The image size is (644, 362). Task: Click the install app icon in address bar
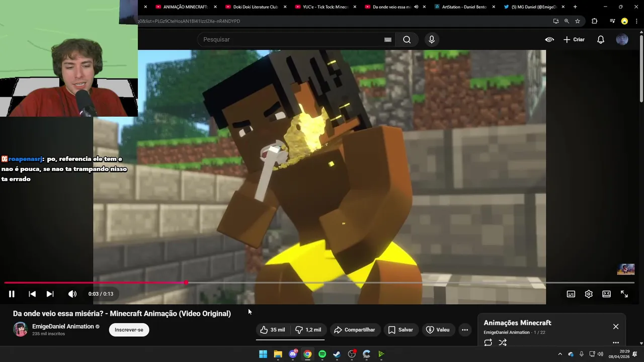[555, 21]
